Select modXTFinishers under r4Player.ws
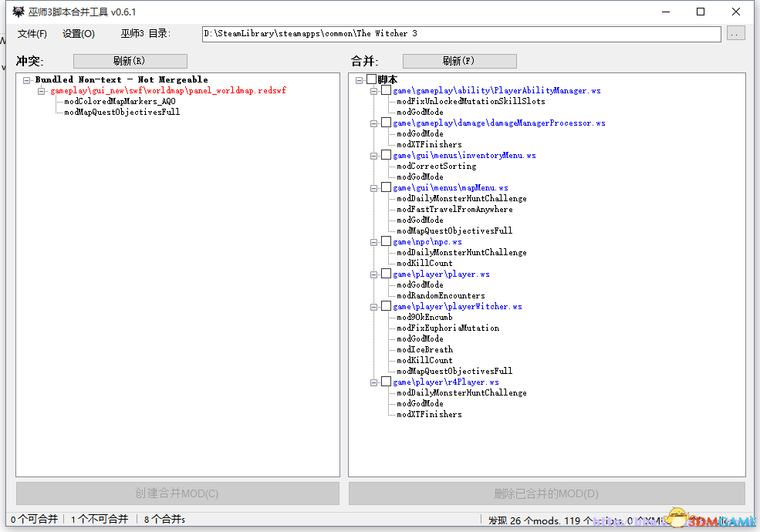760x532 pixels. tap(430, 414)
